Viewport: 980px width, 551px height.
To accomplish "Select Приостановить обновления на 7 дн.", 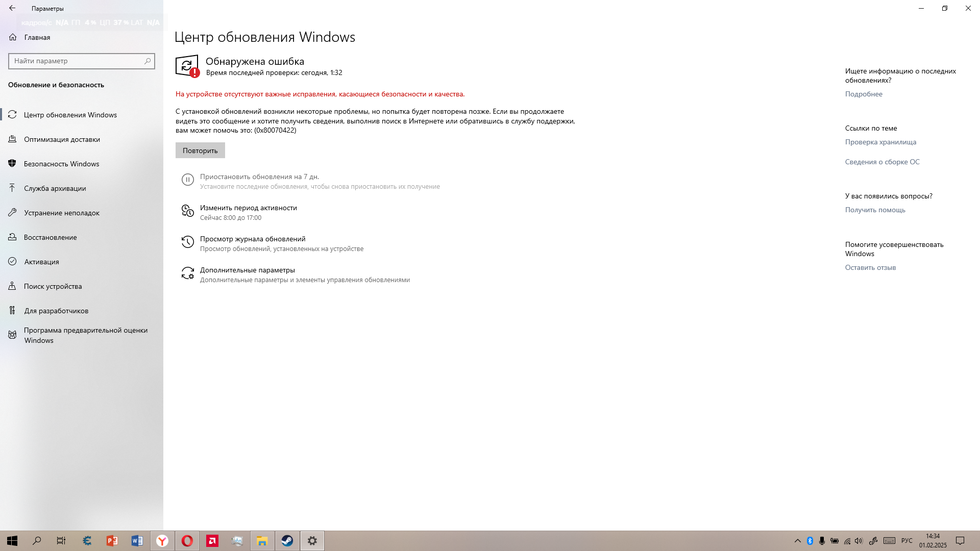I will [x=259, y=177].
